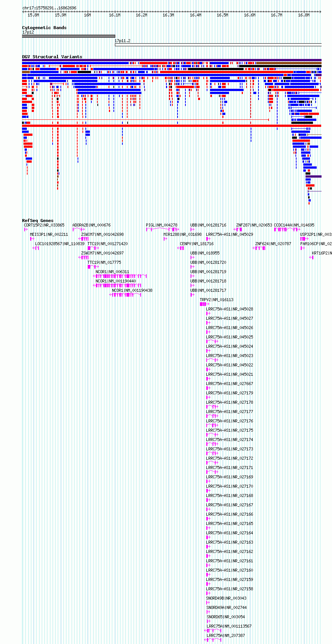Open LRRC75A|NM_207387 gene label
332x644 pixels.
click(226, 635)
